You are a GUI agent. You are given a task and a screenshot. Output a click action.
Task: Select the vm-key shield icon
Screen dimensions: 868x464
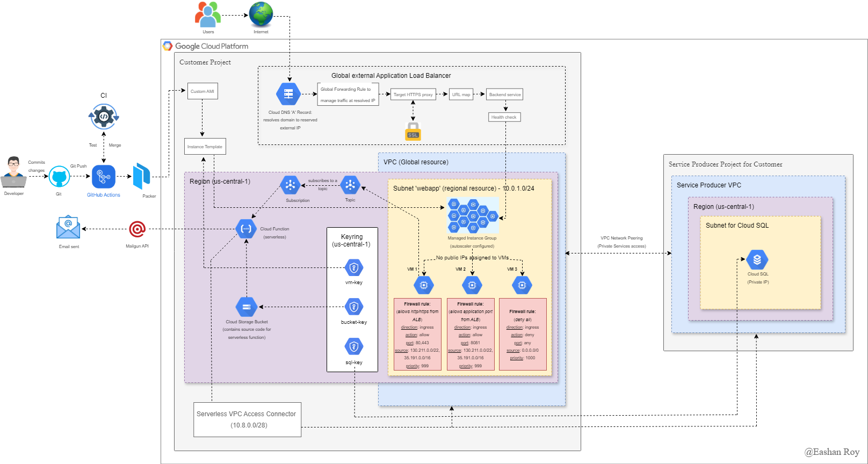click(354, 267)
